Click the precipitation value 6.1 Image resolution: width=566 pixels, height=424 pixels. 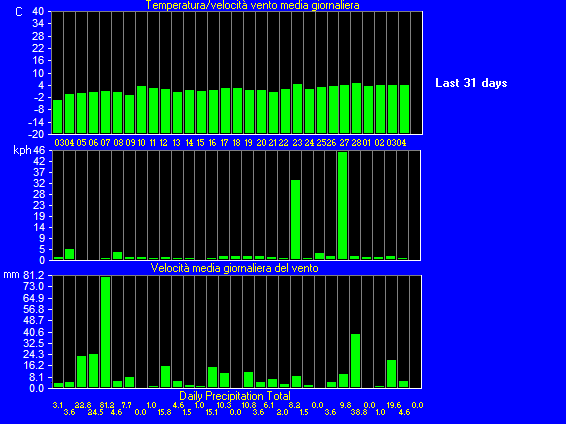(269, 405)
